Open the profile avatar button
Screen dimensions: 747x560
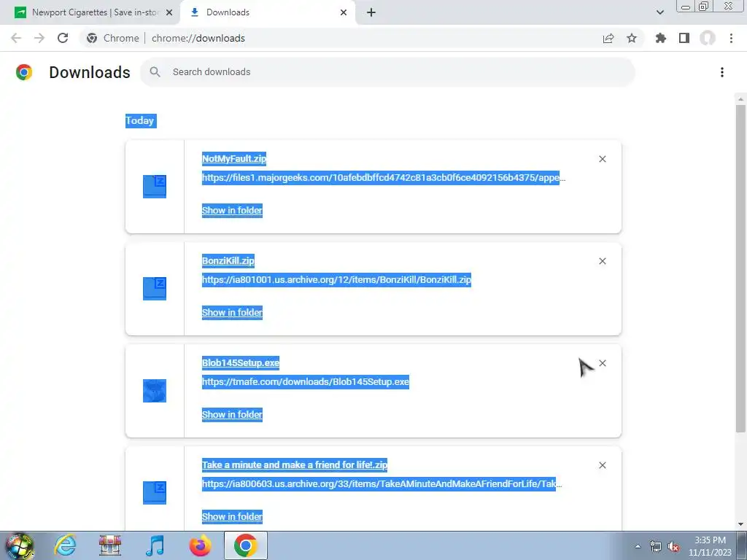point(708,38)
